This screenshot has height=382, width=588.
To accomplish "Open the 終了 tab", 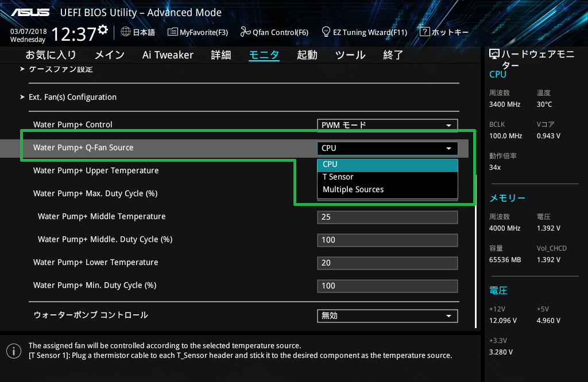I will pyautogui.click(x=393, y=55).
